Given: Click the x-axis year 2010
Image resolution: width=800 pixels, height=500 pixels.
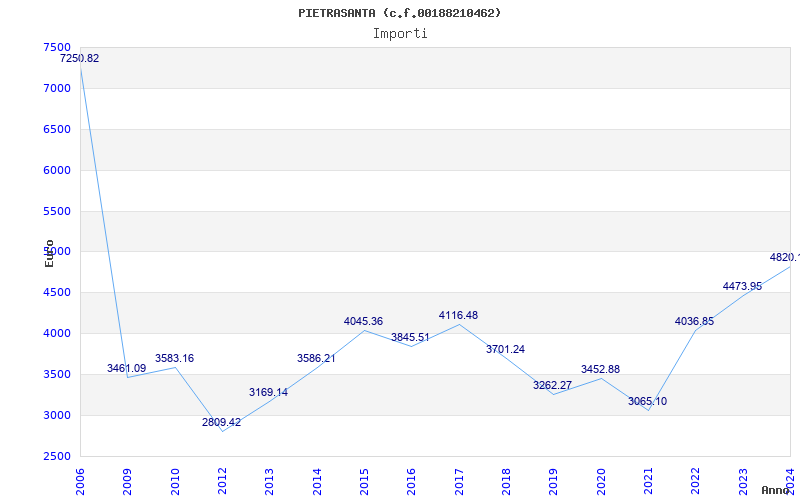Looking at the screenshot, I should click(x=175, y=482).
